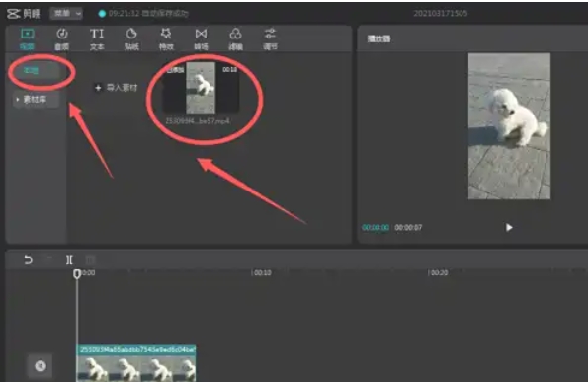Click the dog video preview in player
This screenshot has width=588, height=382.
click(509, 126)
